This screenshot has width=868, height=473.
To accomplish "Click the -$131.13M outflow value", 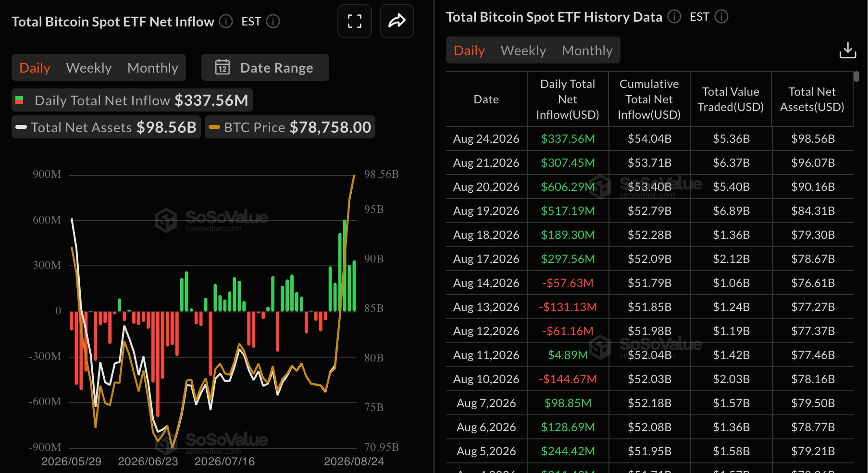I will [x=568, y=307].
